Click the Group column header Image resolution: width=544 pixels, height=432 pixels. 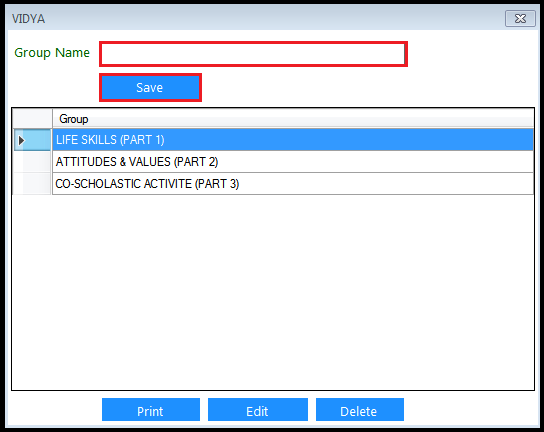pyautogui.click(x=293, y=119)
